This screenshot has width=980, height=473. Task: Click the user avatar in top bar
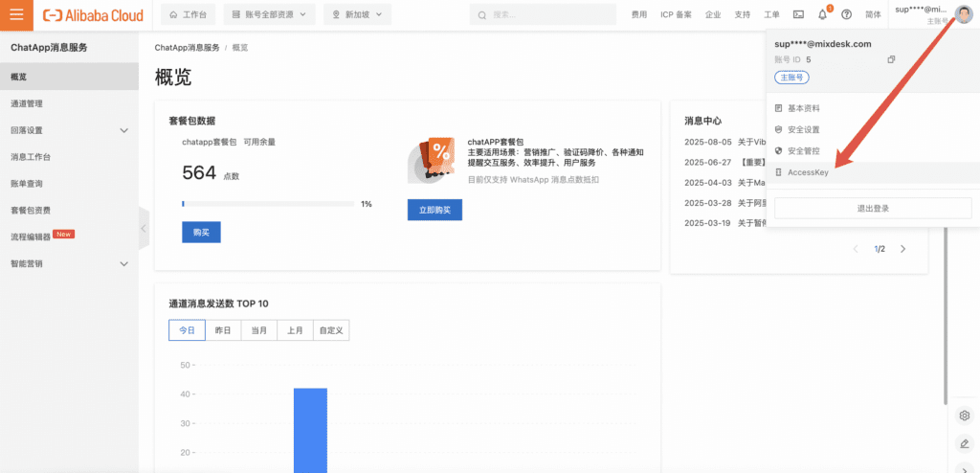pos(963,13)
